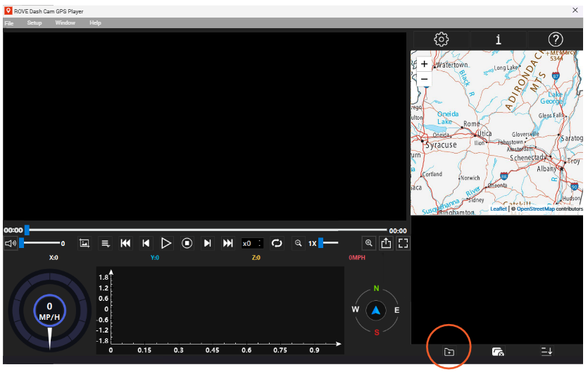This screenshot has height=372, width=588.
Task: Sort the playlist with the sort icon
Action: [546, 352]
